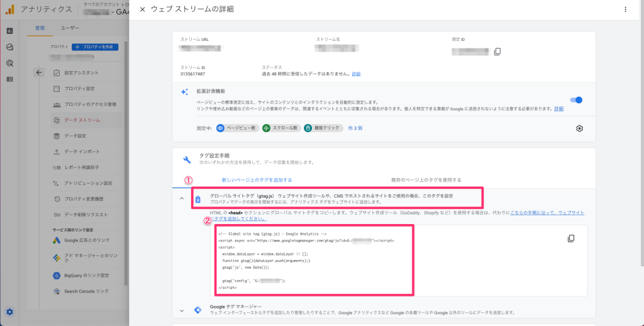The width and height of the screenshot is (644, 326).
Task: Click the Google Ads logo icon
Action: (57, 240)
